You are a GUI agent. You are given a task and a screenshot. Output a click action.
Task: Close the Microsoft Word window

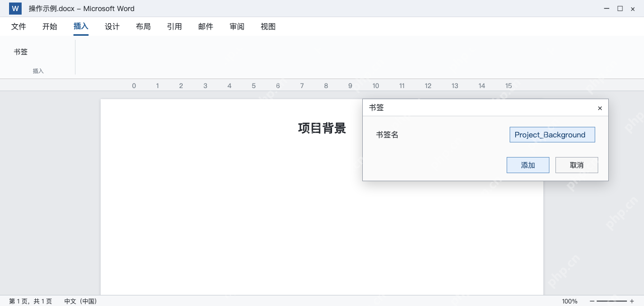(x=632, y=9)
